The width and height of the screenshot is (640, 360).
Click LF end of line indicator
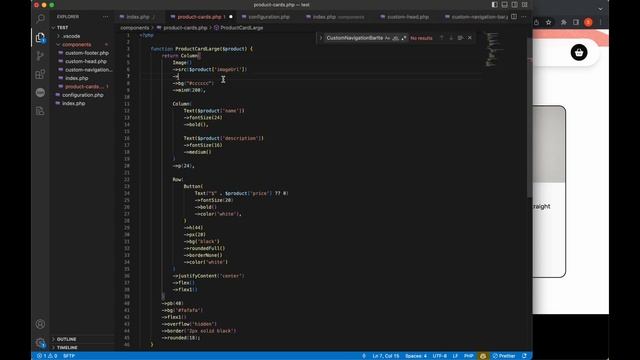point(455,356)
